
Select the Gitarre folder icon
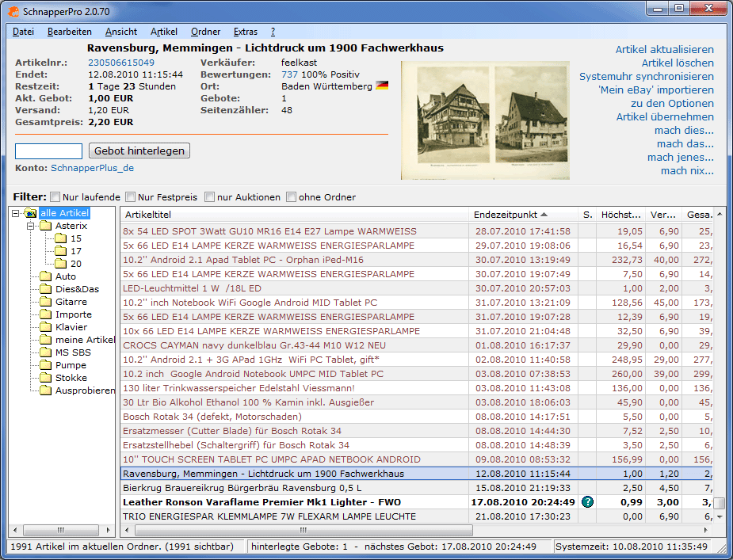pyautogui.click(x=46, y=302)
